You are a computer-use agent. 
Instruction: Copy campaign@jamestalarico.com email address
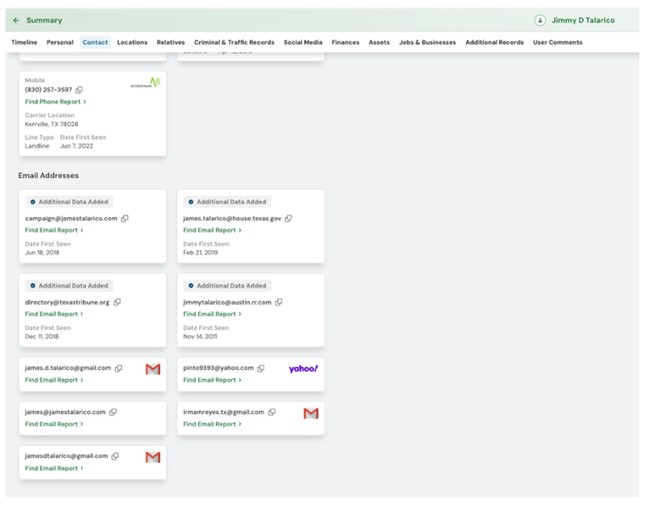click(x=125, y=218)
